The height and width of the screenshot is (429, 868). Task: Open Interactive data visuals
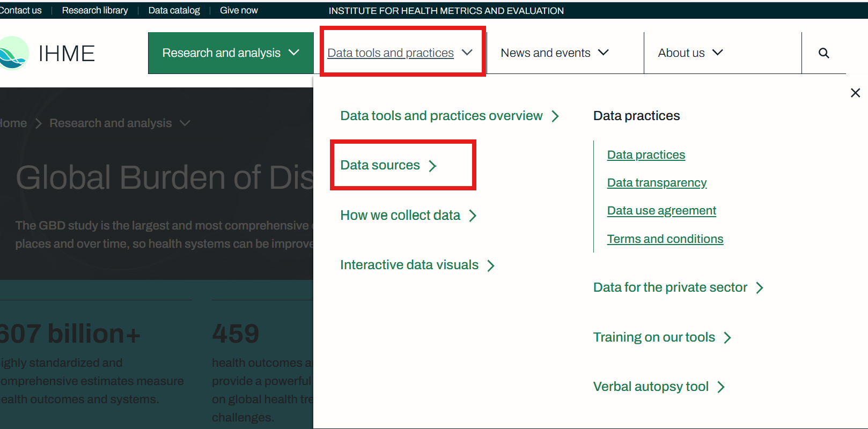417,265
